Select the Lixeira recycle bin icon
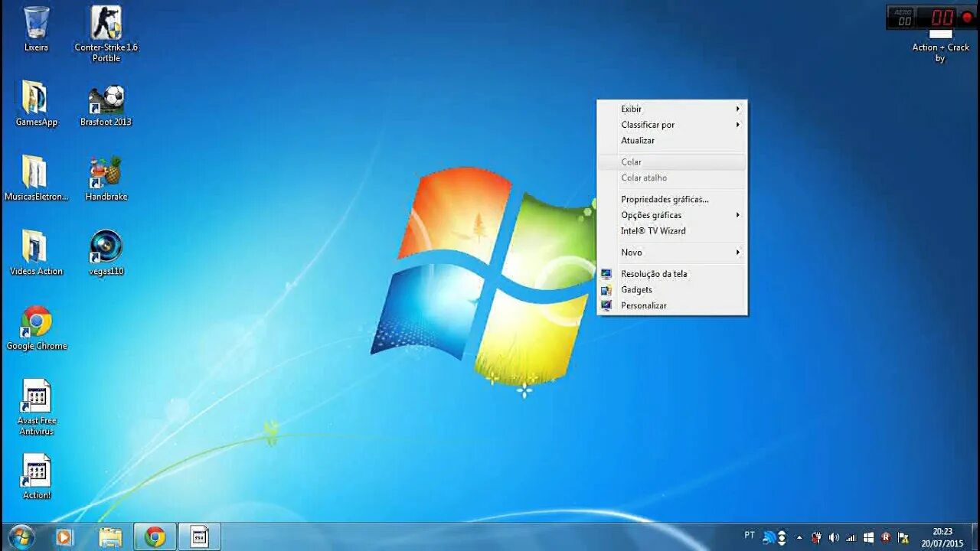The height and width of the screenshot is (551, 980). pos(36,29)
